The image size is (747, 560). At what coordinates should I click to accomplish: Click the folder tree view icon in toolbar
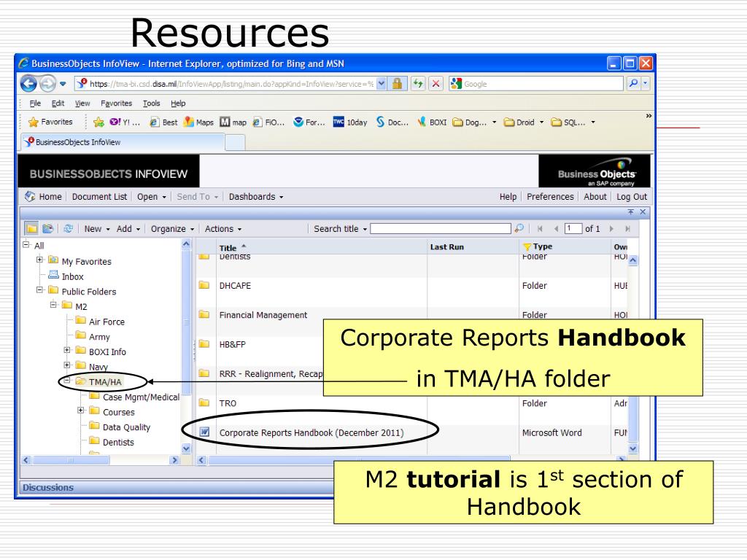(x=31, y=228)
